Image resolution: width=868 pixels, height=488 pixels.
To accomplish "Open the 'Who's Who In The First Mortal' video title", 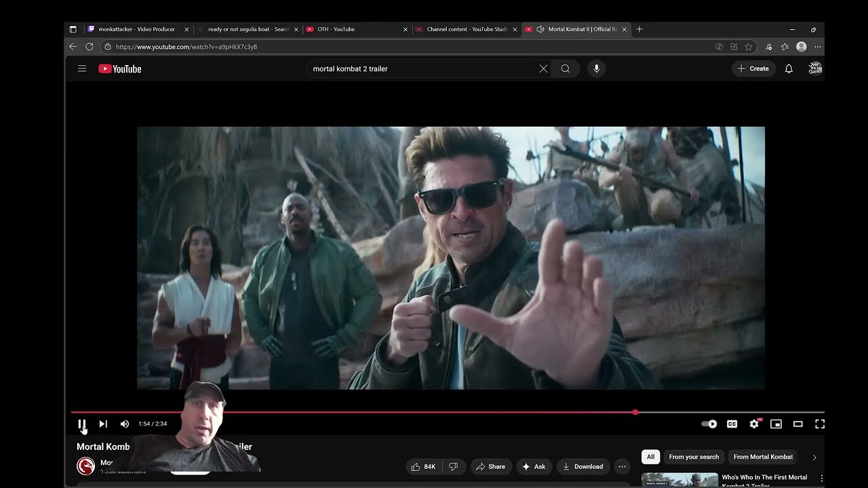I will click(x=764, y=481).
